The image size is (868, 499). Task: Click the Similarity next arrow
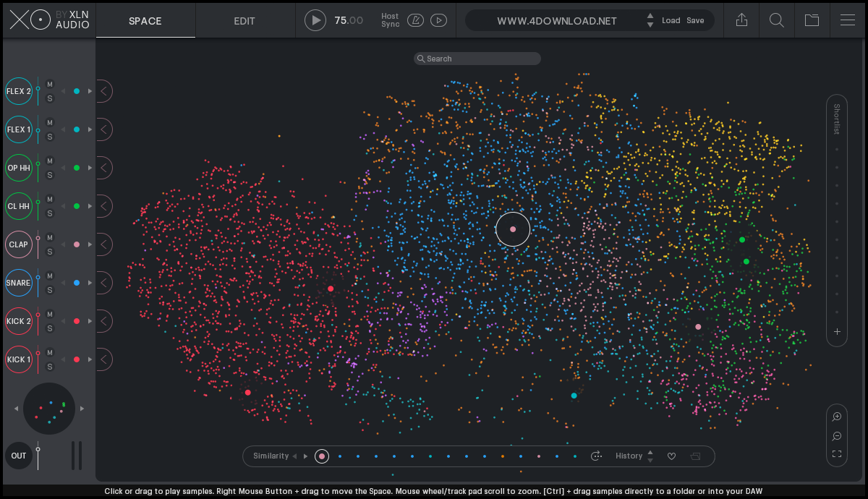[306, 456]
